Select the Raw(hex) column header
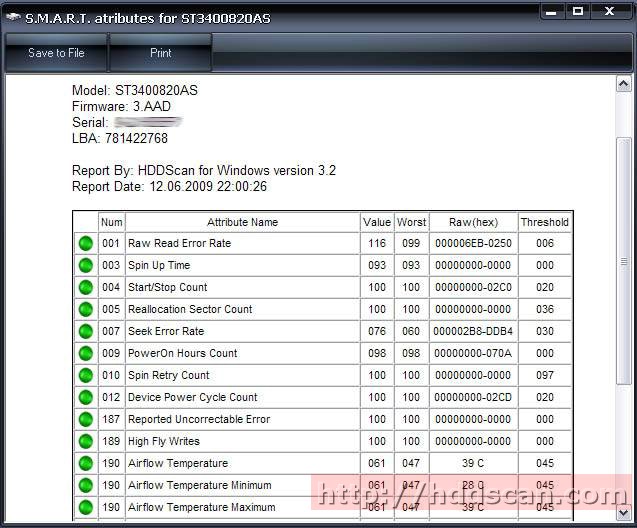 473,222
